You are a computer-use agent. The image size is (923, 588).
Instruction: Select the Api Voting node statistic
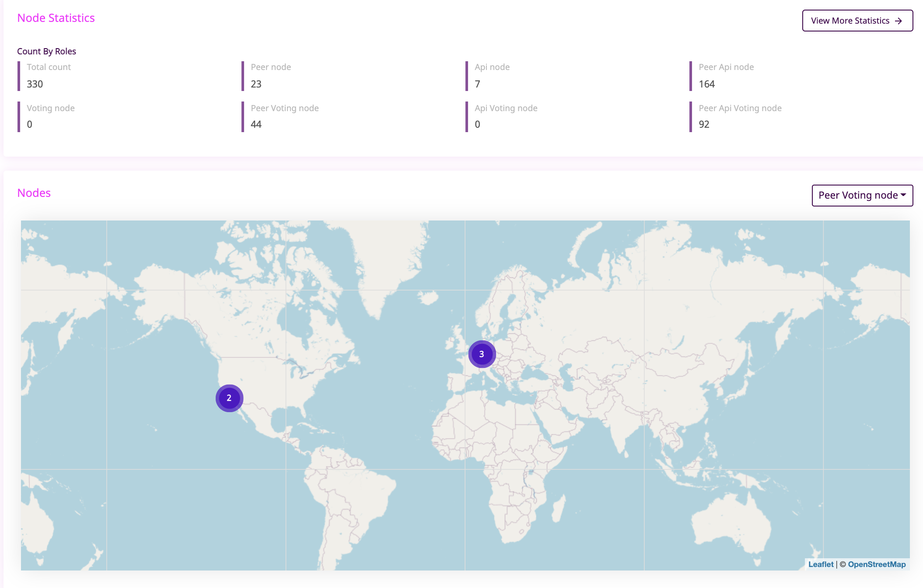point(506,116)
